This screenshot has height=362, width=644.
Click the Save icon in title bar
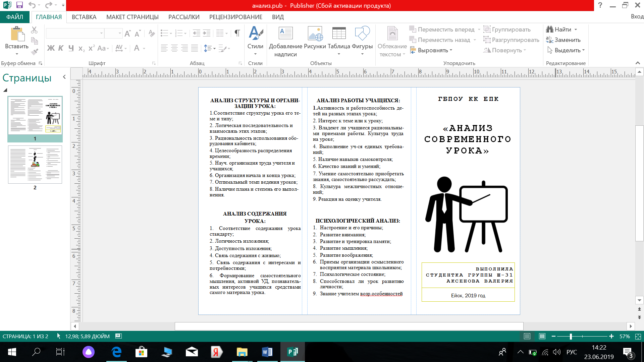(19, 5)
